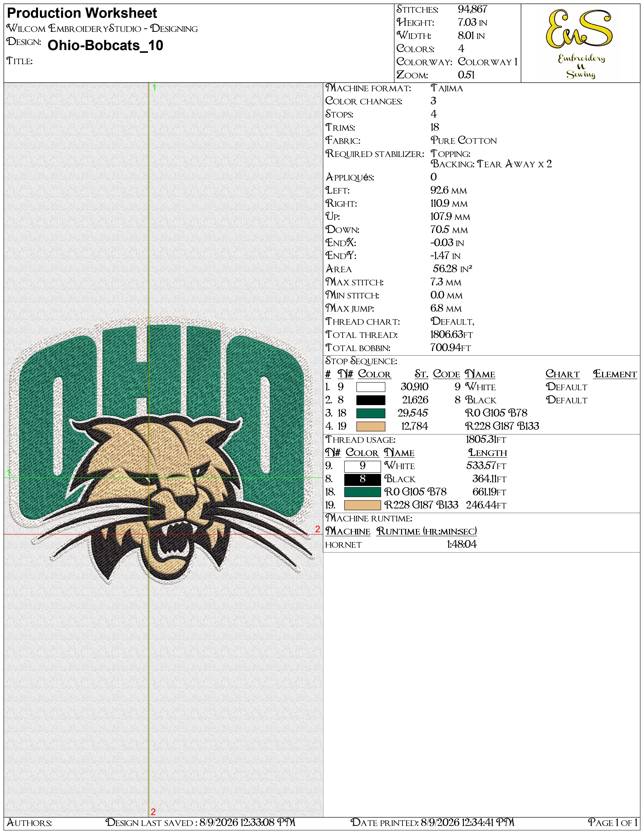Select the Total bobbin value "700.94ft"
The image size is (644, 834).
451,348
